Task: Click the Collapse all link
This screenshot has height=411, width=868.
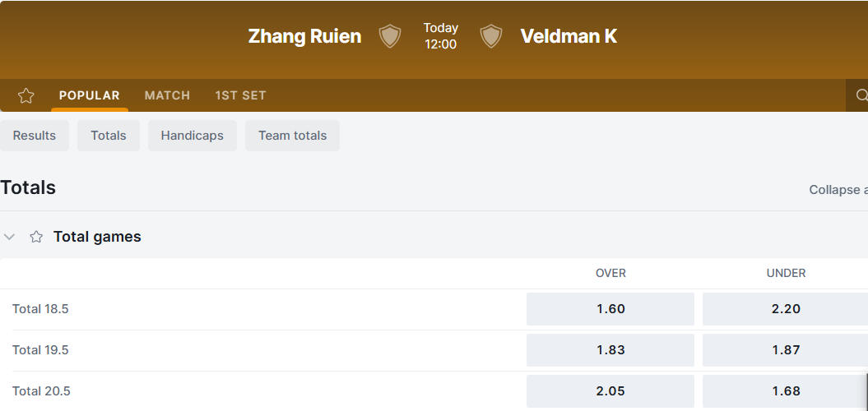Action: tap(838, 190)
